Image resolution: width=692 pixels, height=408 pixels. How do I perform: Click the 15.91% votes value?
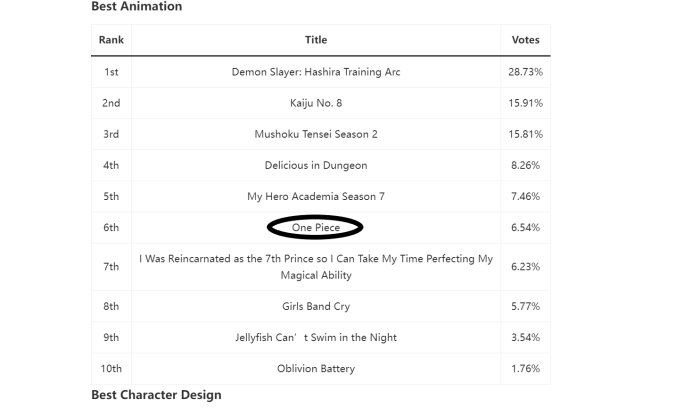pyautogui.click(x=526, y=103)
